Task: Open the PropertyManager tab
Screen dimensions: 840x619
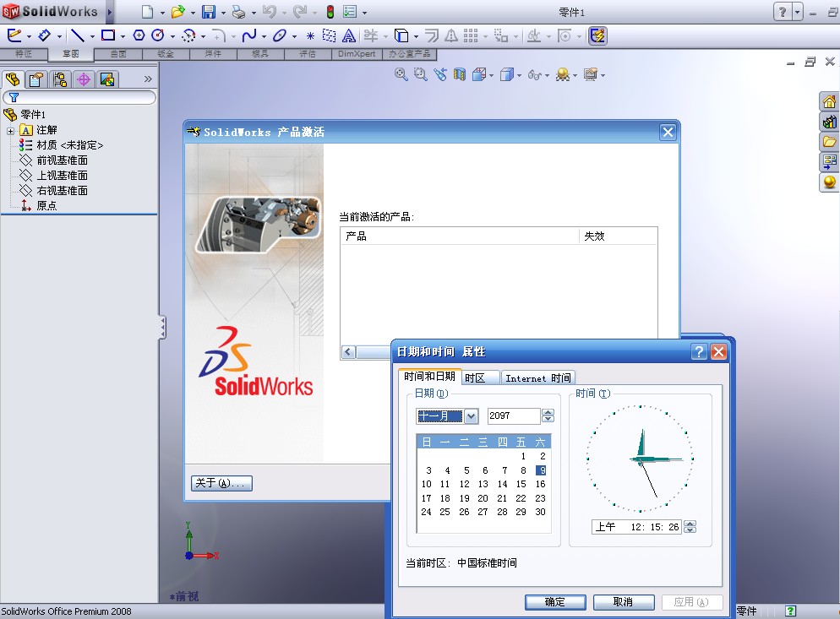Action: click(36, 79)
